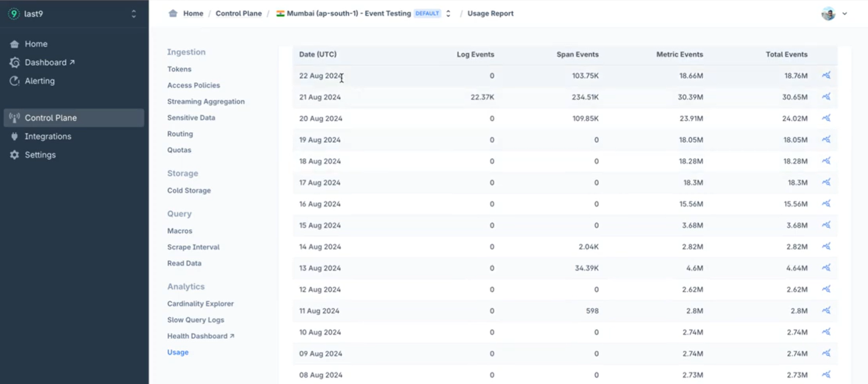This screenshot has height=384, width=868.
Task: Click the Metric Events column header
Action: click(680, 54)
